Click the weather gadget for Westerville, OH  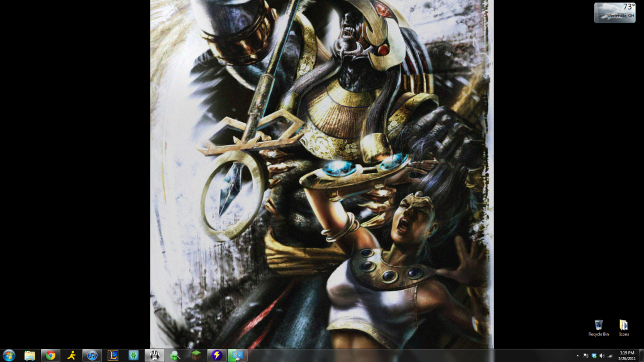[615, 13]
